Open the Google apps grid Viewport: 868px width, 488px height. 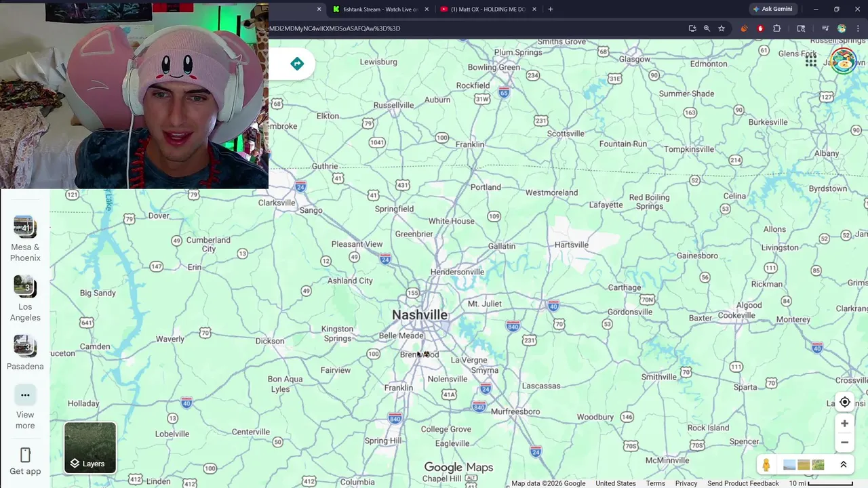click(811, 62)
